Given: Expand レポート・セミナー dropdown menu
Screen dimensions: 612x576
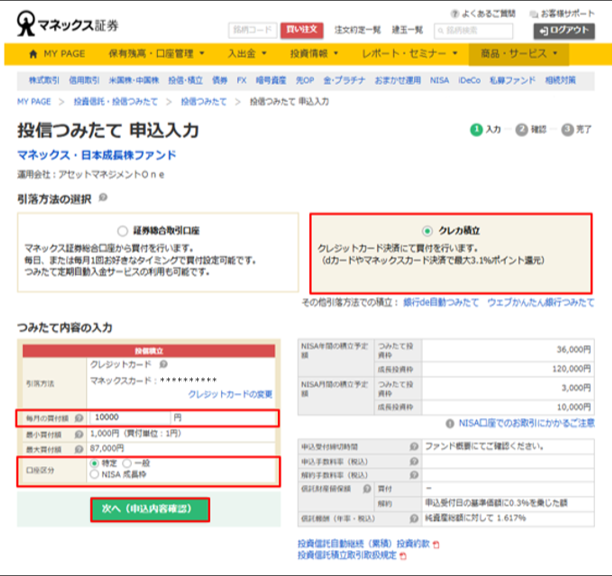Looking at the screenshot, I should (409, 54).
